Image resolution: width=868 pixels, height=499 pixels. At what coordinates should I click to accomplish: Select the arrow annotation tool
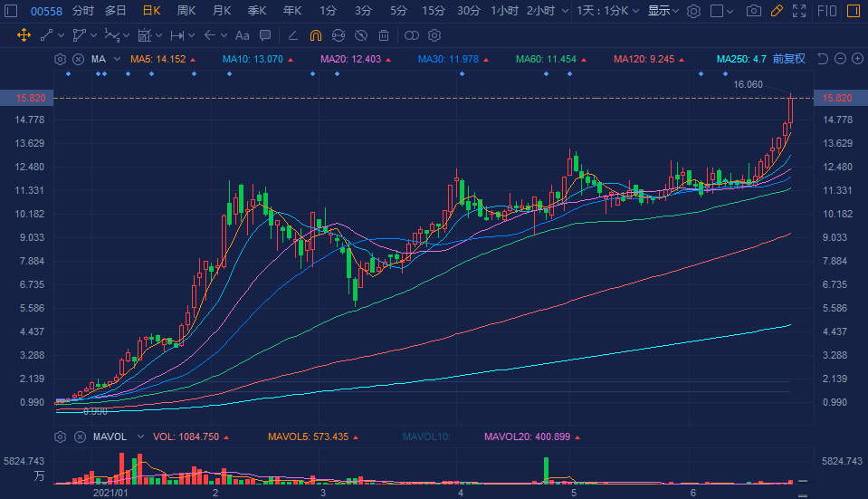pos(209,35)
